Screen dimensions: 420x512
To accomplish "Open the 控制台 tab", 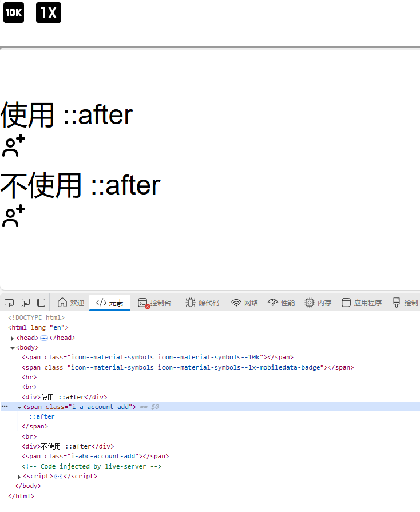I will click(x=154, y=303).
